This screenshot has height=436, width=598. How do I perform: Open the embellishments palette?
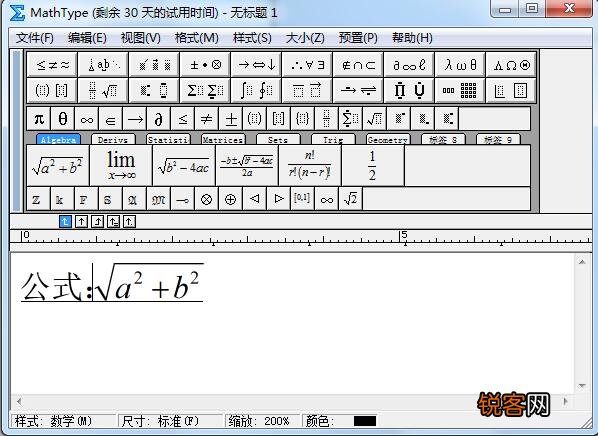[x=154, y=65]
